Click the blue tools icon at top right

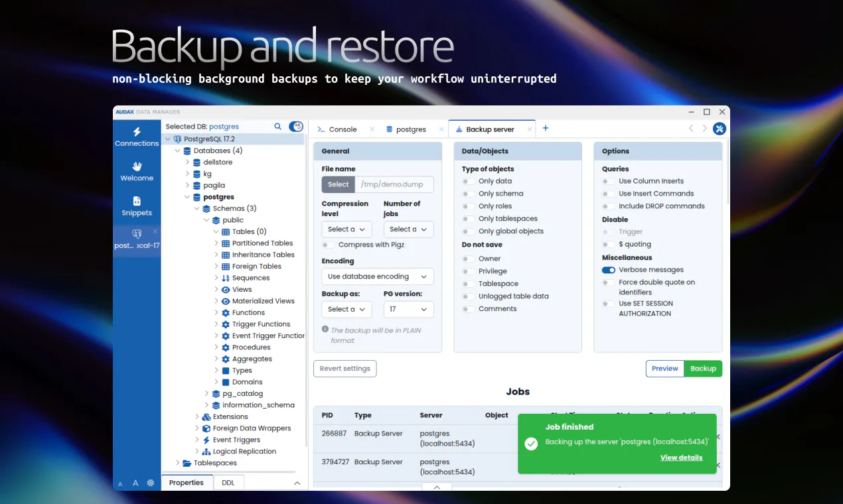tap(720, 129)
